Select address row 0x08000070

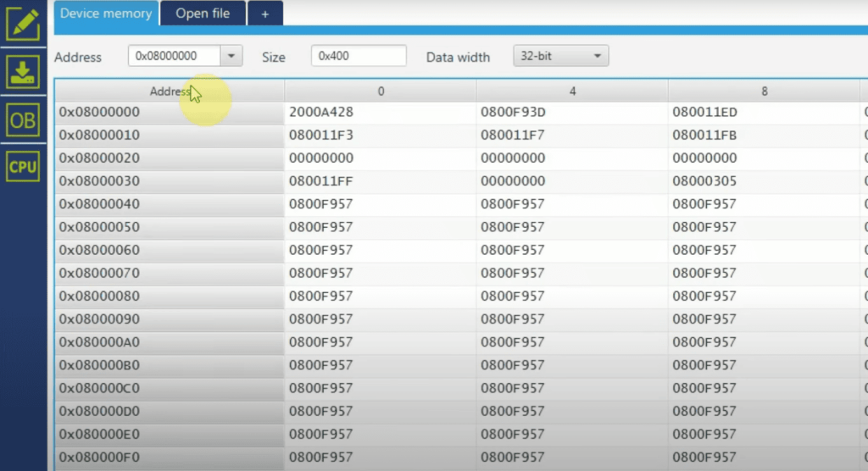pos(170,273)
